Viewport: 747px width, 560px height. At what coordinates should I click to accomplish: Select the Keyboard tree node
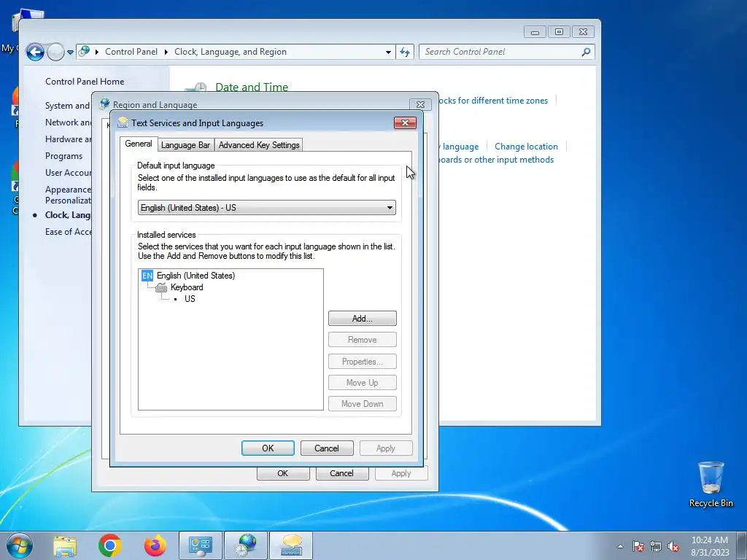(187, 287)
